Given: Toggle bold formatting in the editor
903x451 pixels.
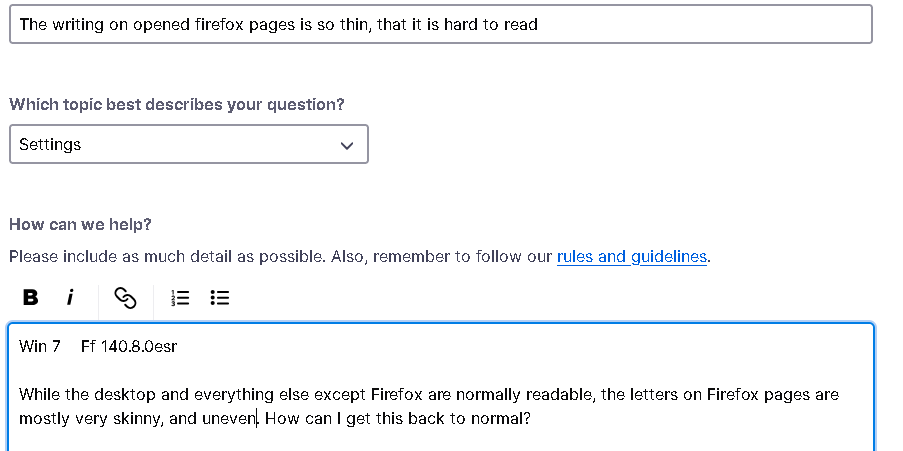Looking at the screenshot, I should [31, 297].
